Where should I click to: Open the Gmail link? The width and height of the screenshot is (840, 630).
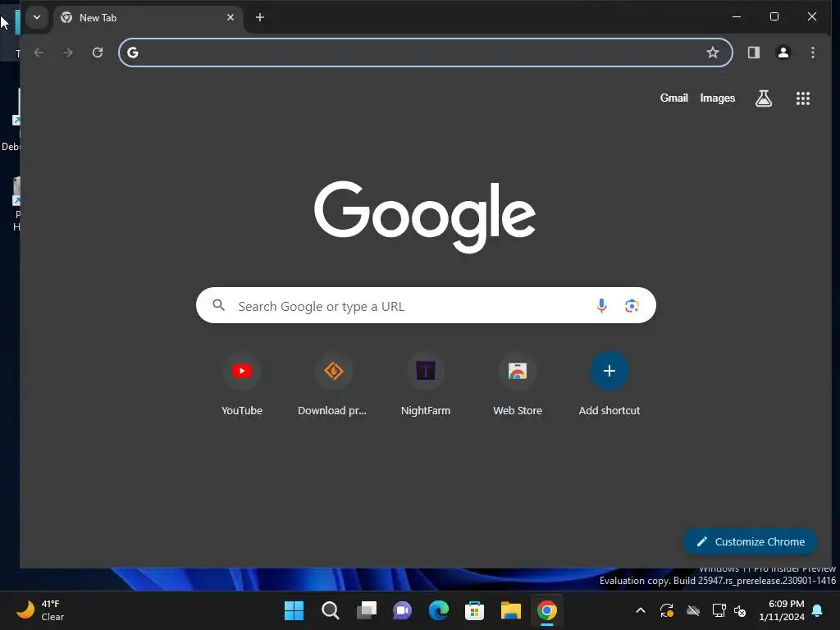pyautogui.click(x=674, y=98)
